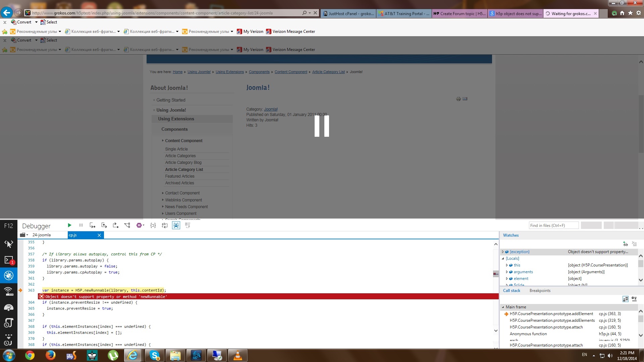Click the Break on new worker icon

coord(127,226)
